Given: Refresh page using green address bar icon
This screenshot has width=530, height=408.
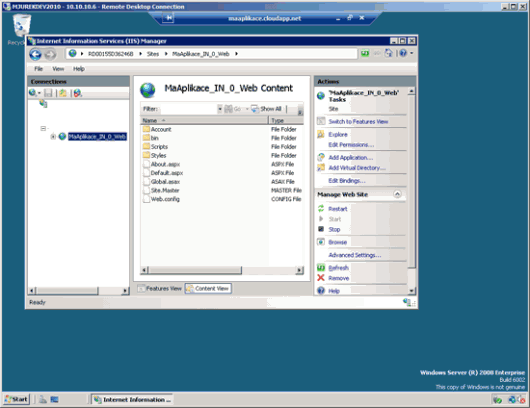Looking at the screenshot, I should pyautogui.click(x=365, y=53).
